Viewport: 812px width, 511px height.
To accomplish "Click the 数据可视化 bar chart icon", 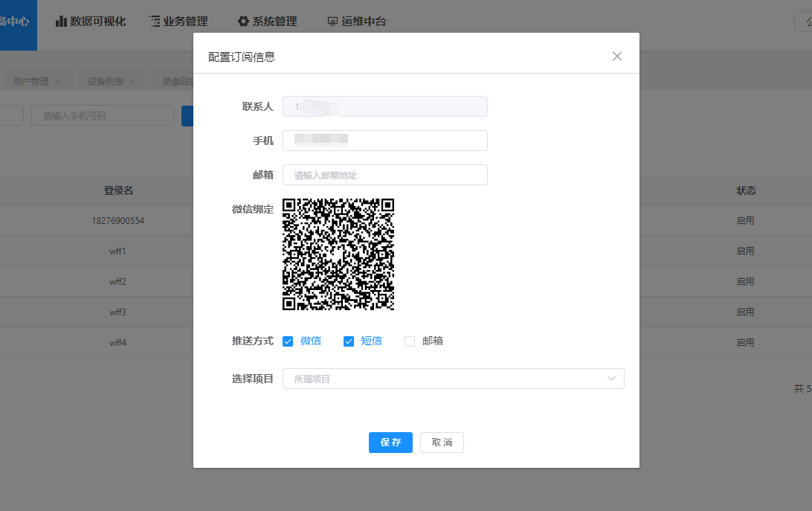I will click(61, 22).
